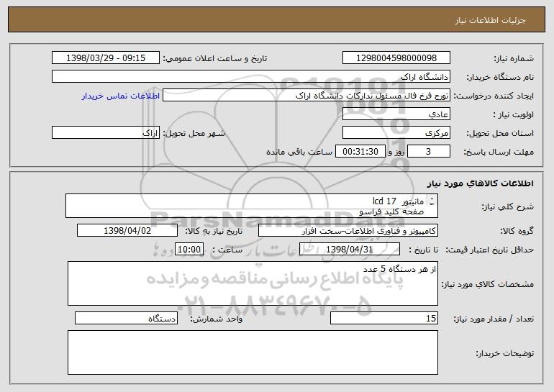Click unit of measure field دستگاه
This screenshot has width=554, height=392.
tap(126, 318)
